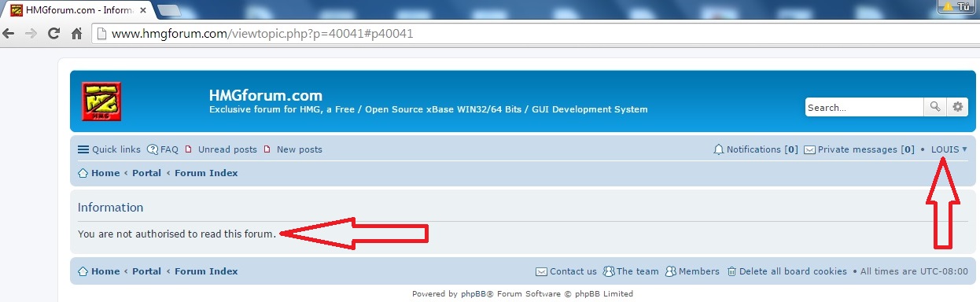Click the HMGforum.com site title

click(266, 95)
